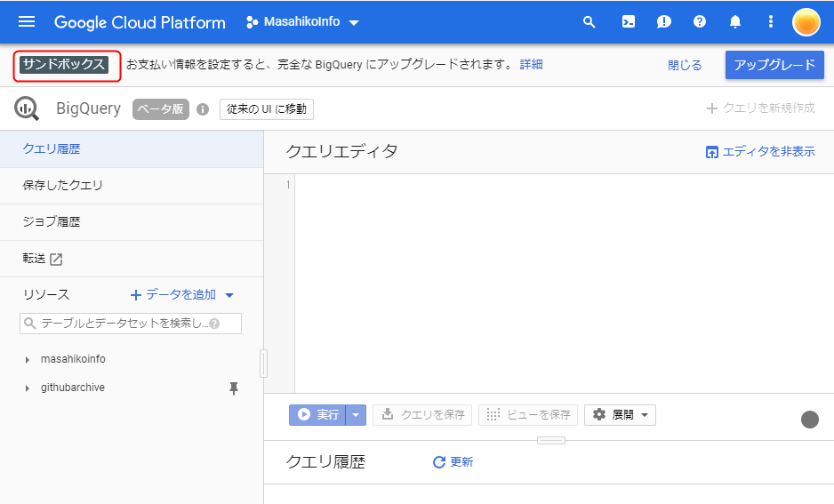Screen dimensions: 834x504
Task: Click the sidebar resize handle
Action: click(263, 364)
